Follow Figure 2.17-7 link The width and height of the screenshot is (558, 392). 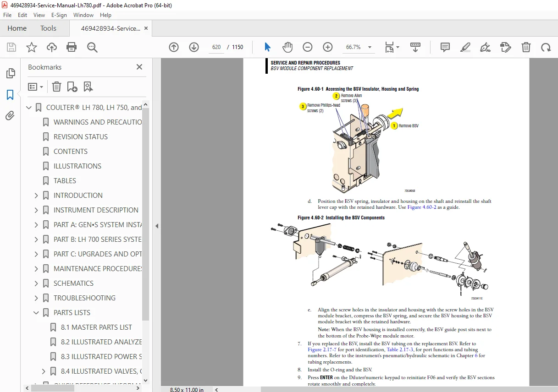click(x=322, y=350)
